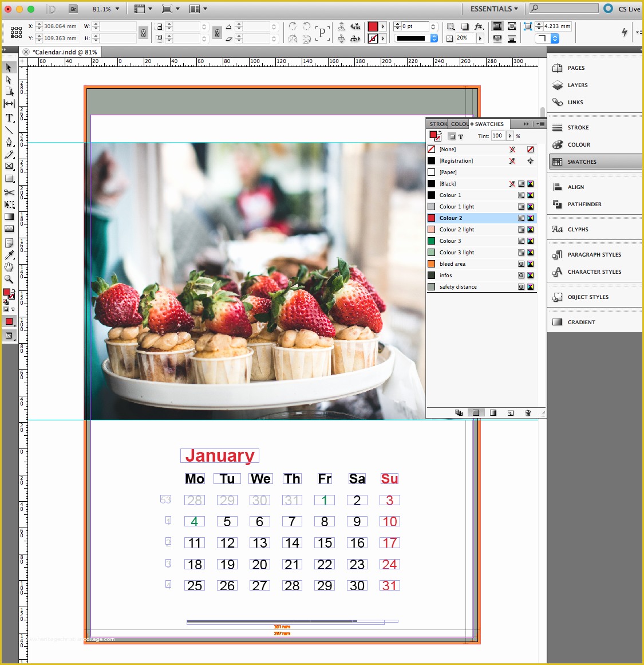Swap fill and stroke in Tools panel
The width and height of the screenshot is (644, 665).
(13, 290)
